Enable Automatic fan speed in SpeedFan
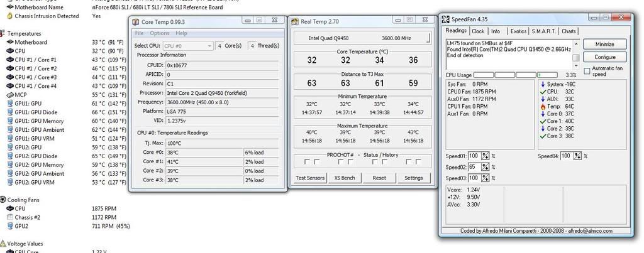The width and height of the screenshot is (644, 253). 587,71
